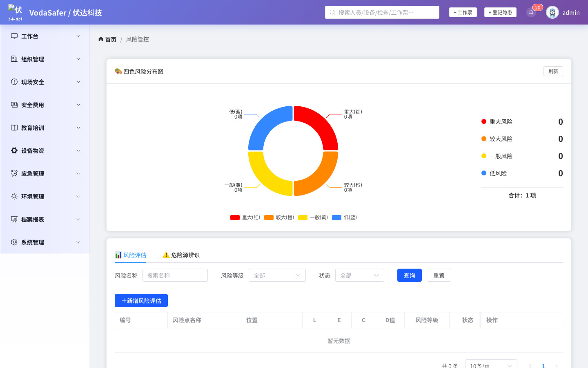Image resolution: width=588 pixels, height=368 pixels.
Task: Click the VodaSafer logo image
Action: click(x=15, y=12)
